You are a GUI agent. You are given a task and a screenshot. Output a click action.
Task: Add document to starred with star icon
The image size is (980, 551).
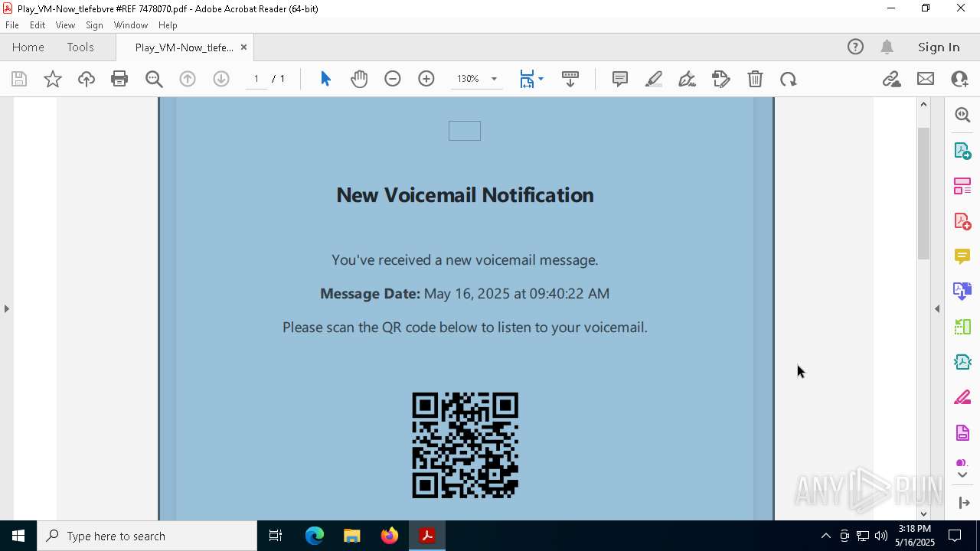tap(53, 79)
